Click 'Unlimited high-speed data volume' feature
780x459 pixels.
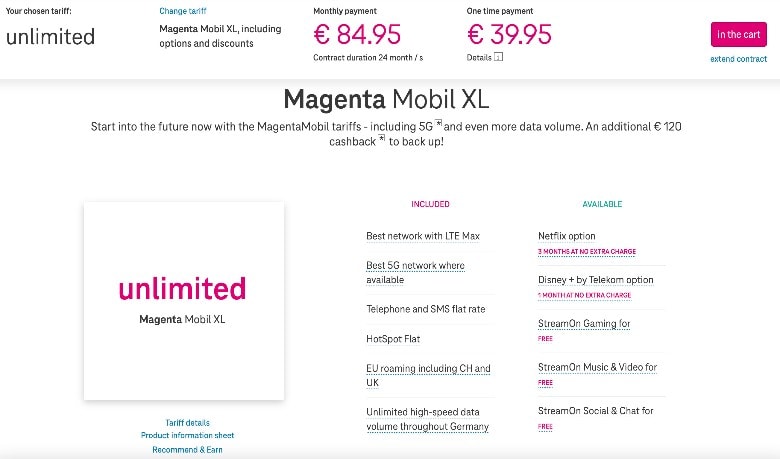(427, 419)
